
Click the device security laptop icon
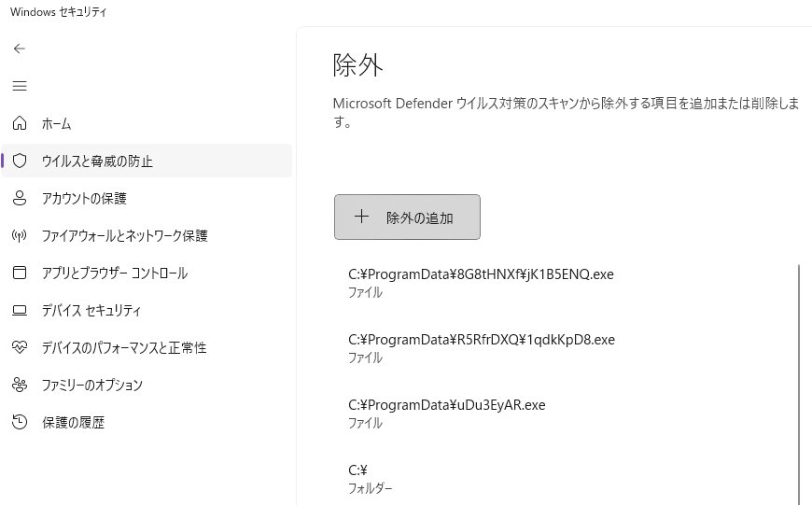point(20,310)
